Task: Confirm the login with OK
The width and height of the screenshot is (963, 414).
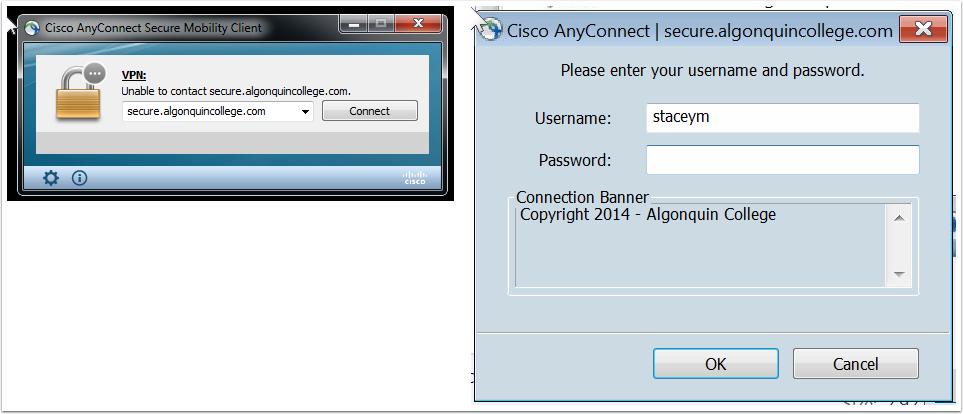Action: (x=715, y=364)
